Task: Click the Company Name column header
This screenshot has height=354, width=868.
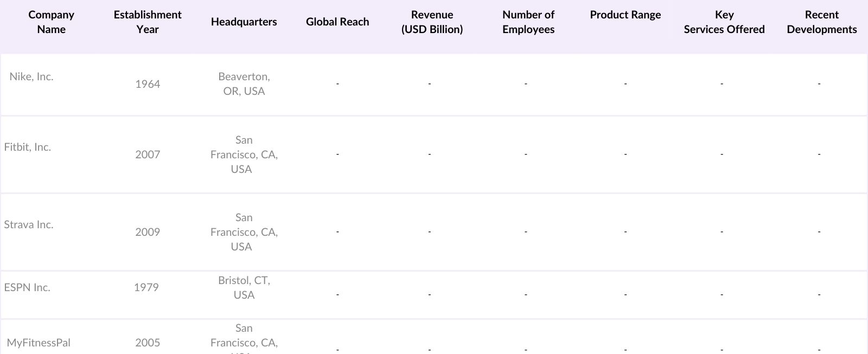Action: [x=51, y=22]
